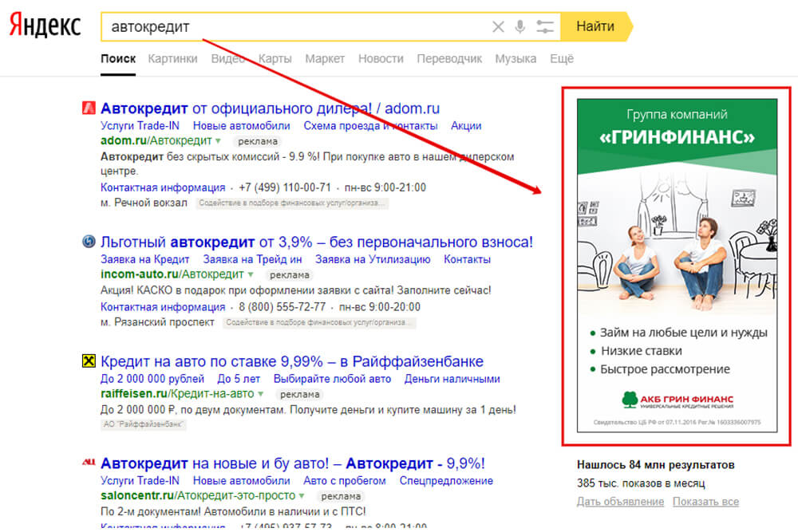Open the Заявка на Кредит sitelink
The width and height of the screenshot is (798, 532).
tap(145, 259)
